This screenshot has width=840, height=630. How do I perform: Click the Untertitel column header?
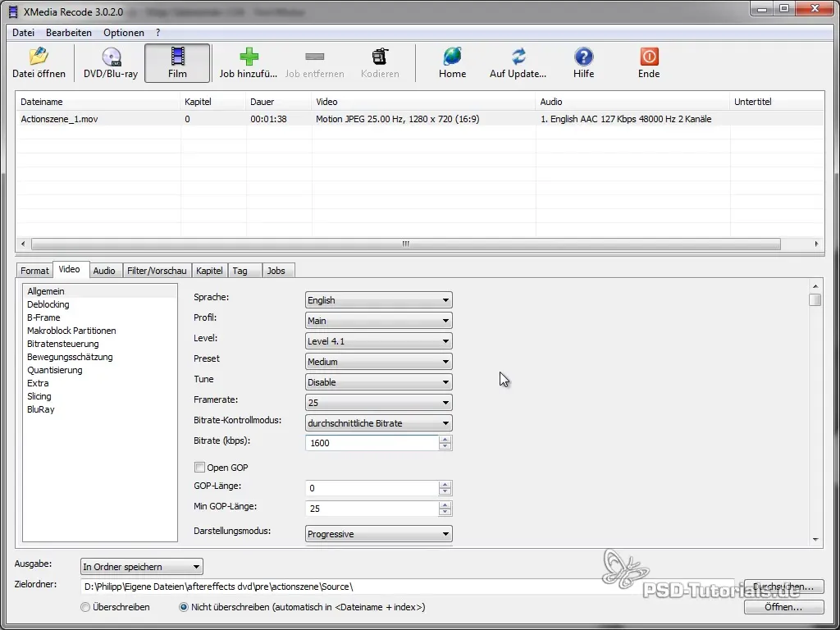pos(777,102)
